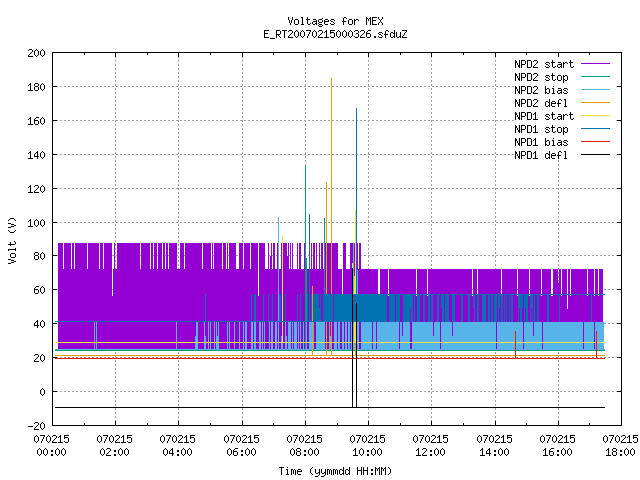Click the x-axis tick label 070215 18:00

tap(620, 446)
